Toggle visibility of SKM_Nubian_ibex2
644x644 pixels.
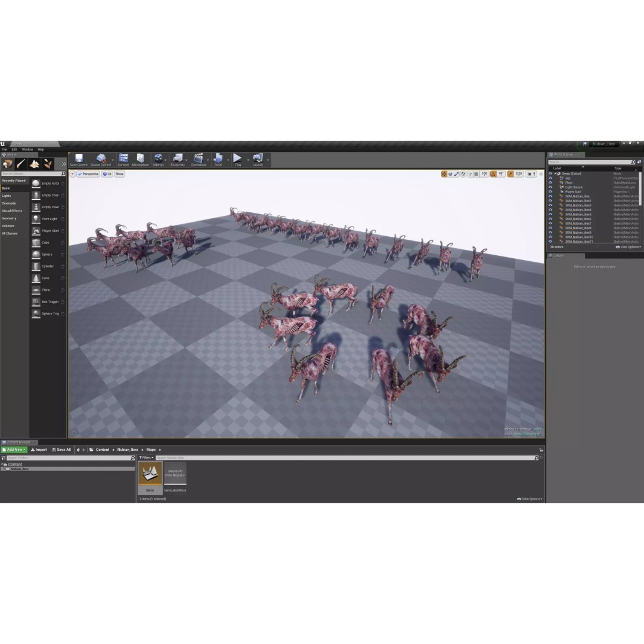(550, 201)
